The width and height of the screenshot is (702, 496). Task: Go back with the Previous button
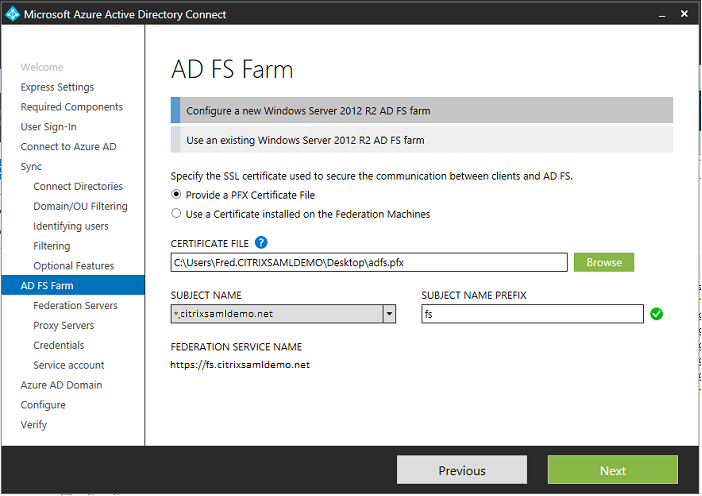click(x=461, y=470)
